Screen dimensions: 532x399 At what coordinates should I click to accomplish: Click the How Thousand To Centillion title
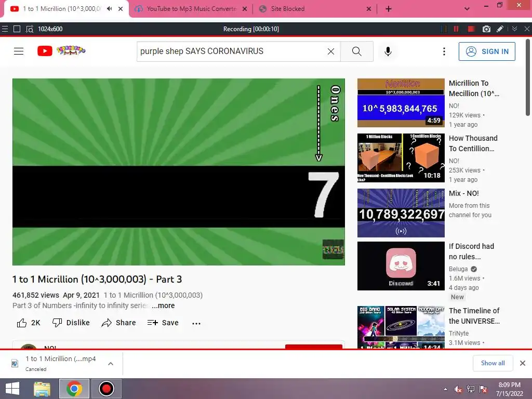pyautogui.click(x=473, y=143)
